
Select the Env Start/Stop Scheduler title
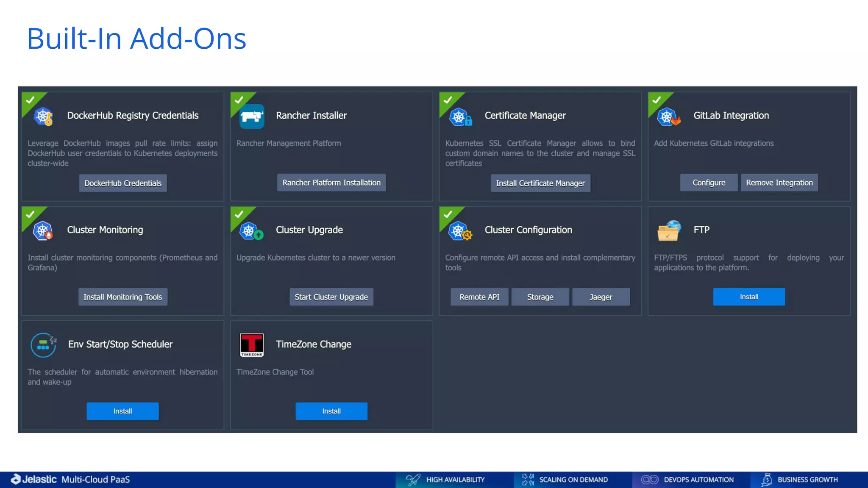pos(120,344)
